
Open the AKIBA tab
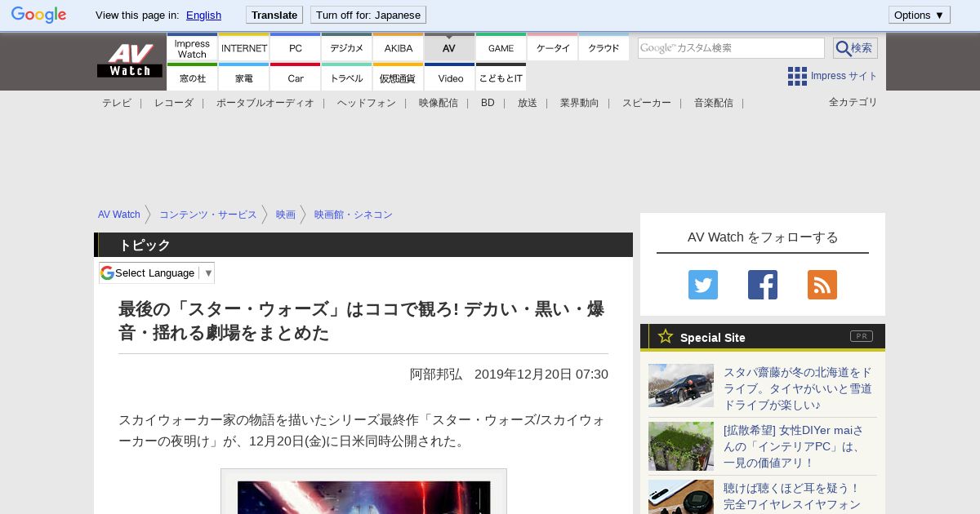click(398, 48)
